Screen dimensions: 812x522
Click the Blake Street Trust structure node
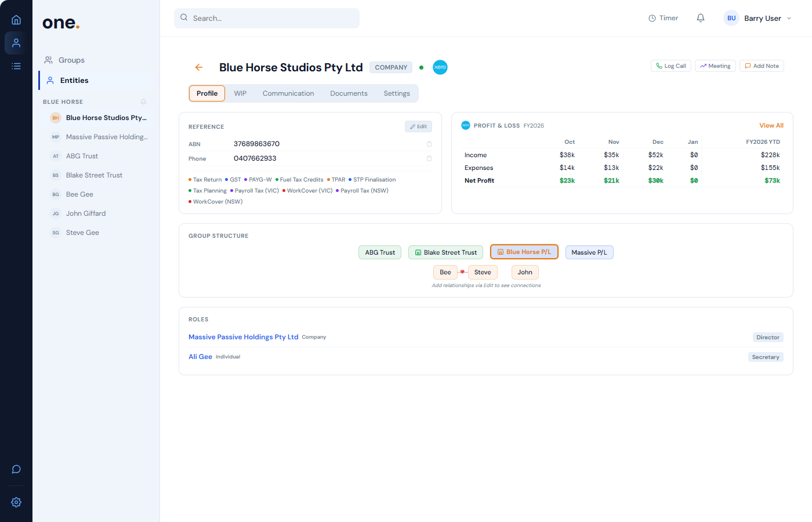tap(445, 252)
